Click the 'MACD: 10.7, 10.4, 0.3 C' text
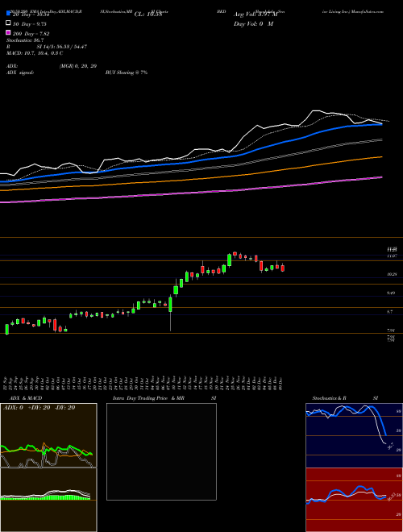This screenshot has height=532, width=403. 35,53
